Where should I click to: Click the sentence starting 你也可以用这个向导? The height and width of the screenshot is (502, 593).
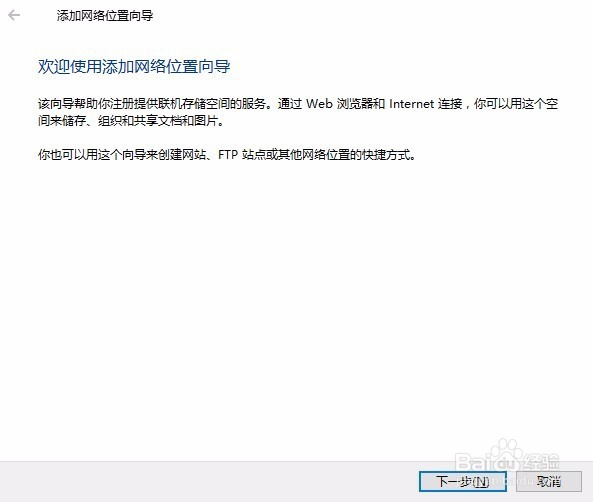tap(227, 155)
